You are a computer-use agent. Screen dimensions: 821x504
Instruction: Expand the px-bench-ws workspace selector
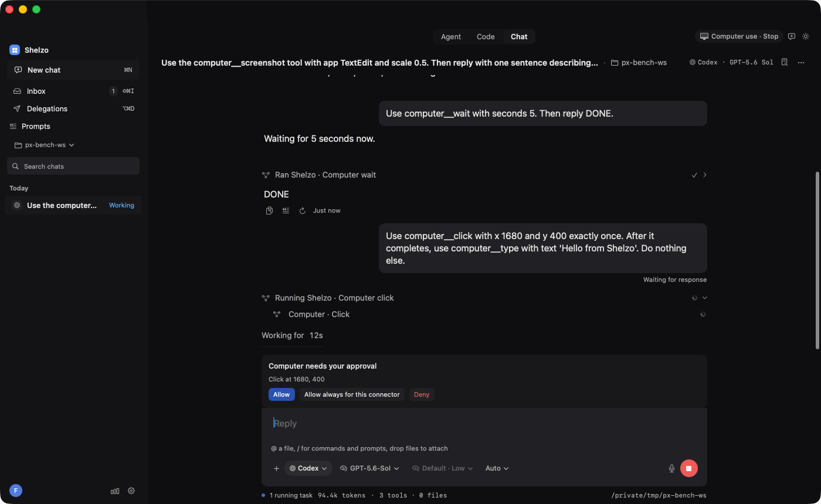pos(45,145)
